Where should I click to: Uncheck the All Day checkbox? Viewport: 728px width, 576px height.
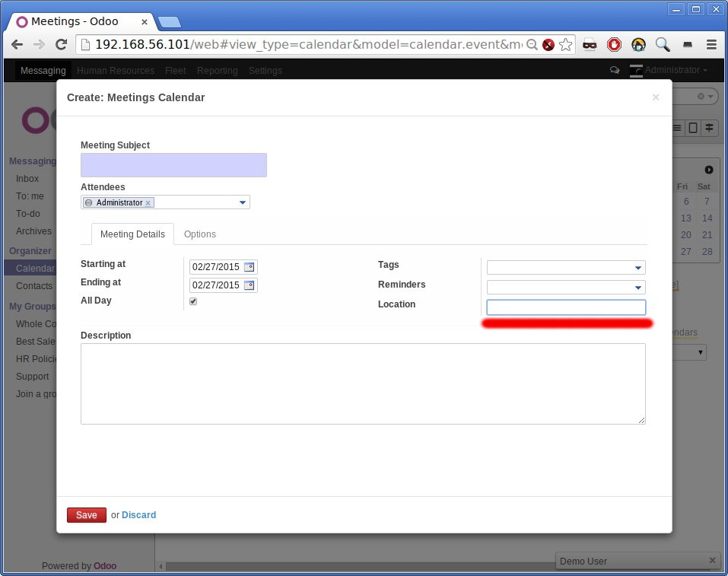pyautogui.click(x=193, y=301)
